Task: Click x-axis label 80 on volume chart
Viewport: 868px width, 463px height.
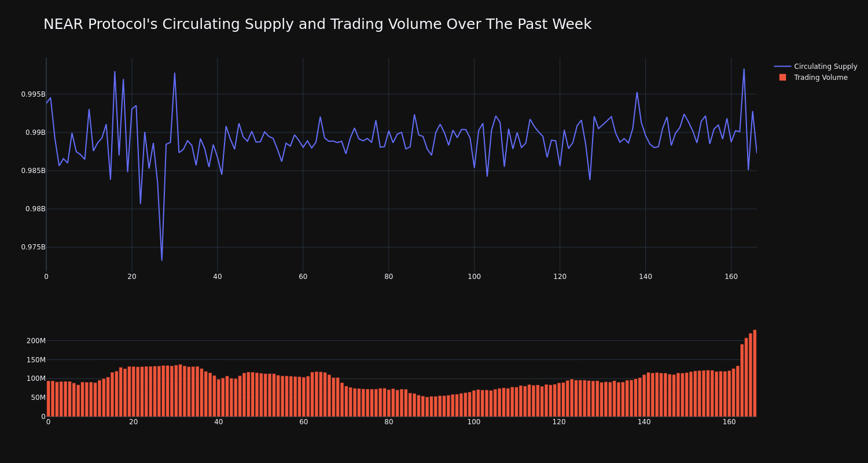Action: click(389, 422)
